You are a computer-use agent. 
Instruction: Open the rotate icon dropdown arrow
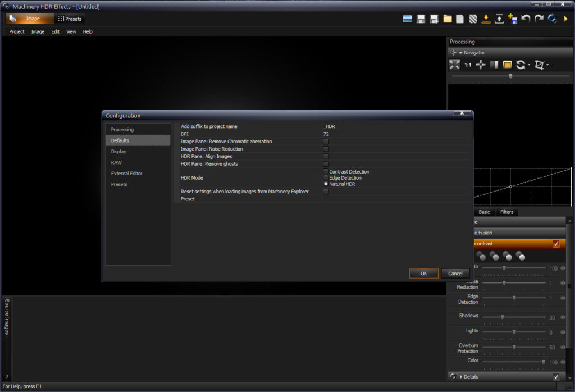[529, 65]
